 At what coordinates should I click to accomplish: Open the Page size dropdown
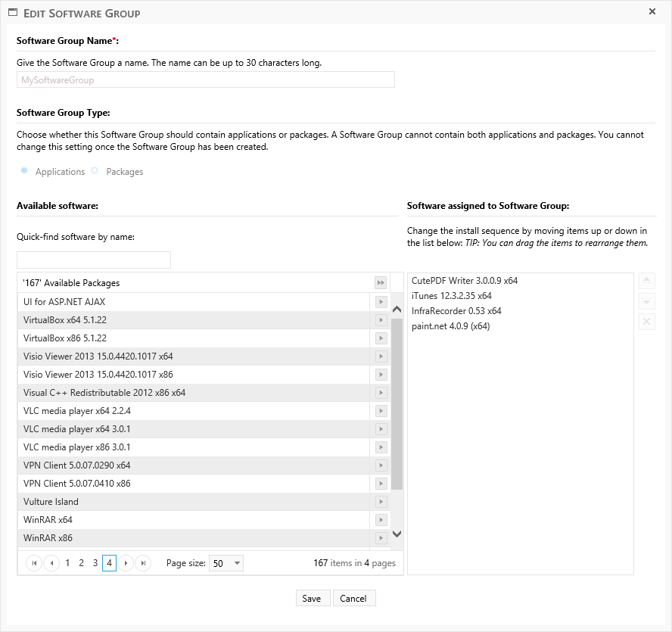click(226, 563)
